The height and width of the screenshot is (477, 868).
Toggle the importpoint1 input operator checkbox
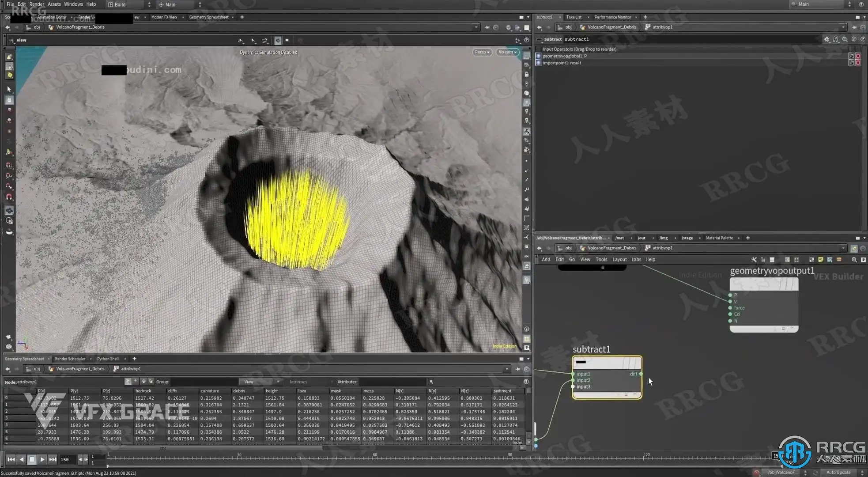click(538, 63)
